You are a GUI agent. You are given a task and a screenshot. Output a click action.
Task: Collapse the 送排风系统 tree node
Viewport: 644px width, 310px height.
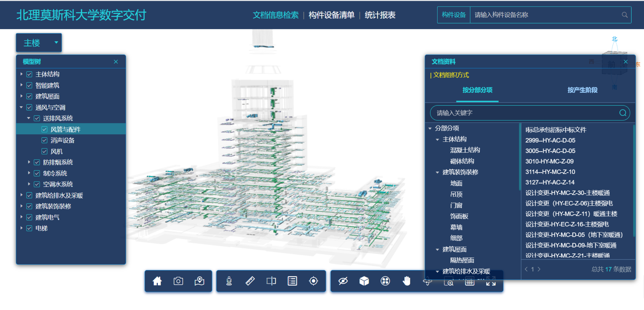coord(29,118)
